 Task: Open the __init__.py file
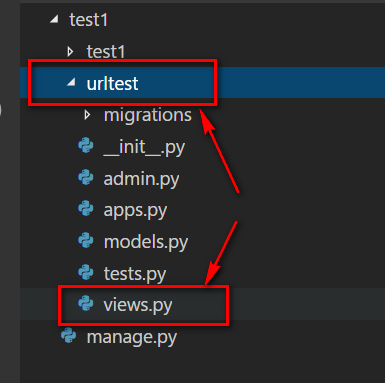coord(144,147)
